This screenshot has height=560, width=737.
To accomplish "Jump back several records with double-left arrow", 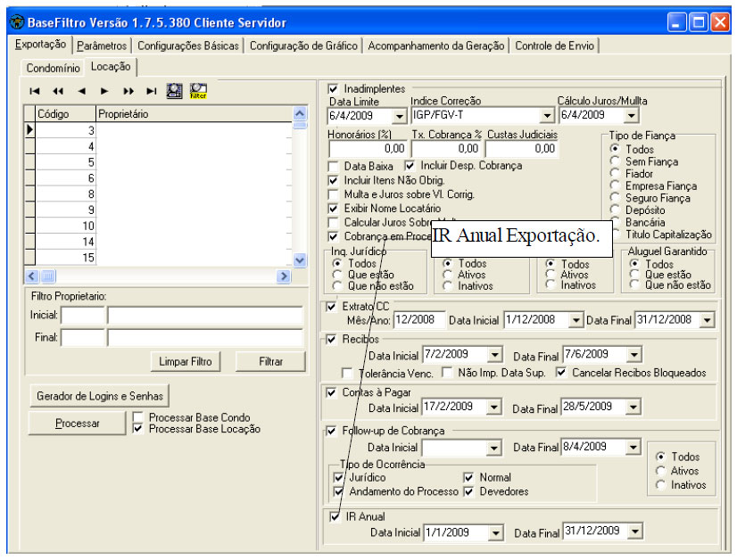I will [x=58, y=91].
